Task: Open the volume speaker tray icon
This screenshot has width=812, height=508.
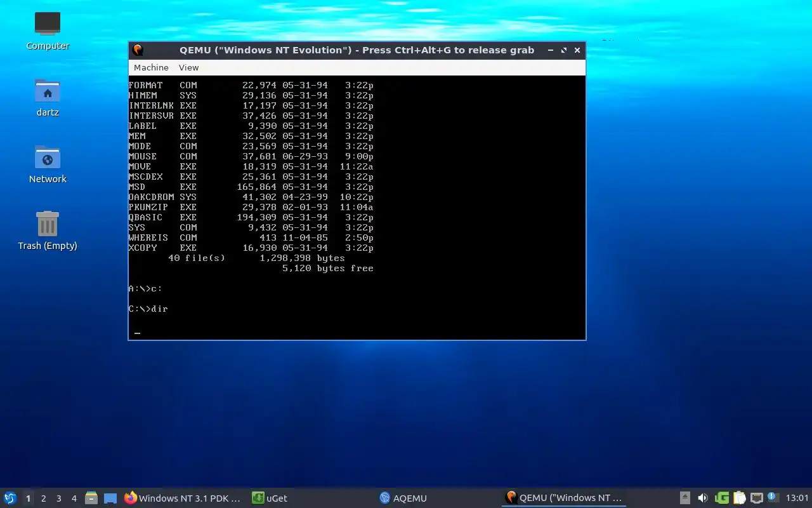Action: 702,498
